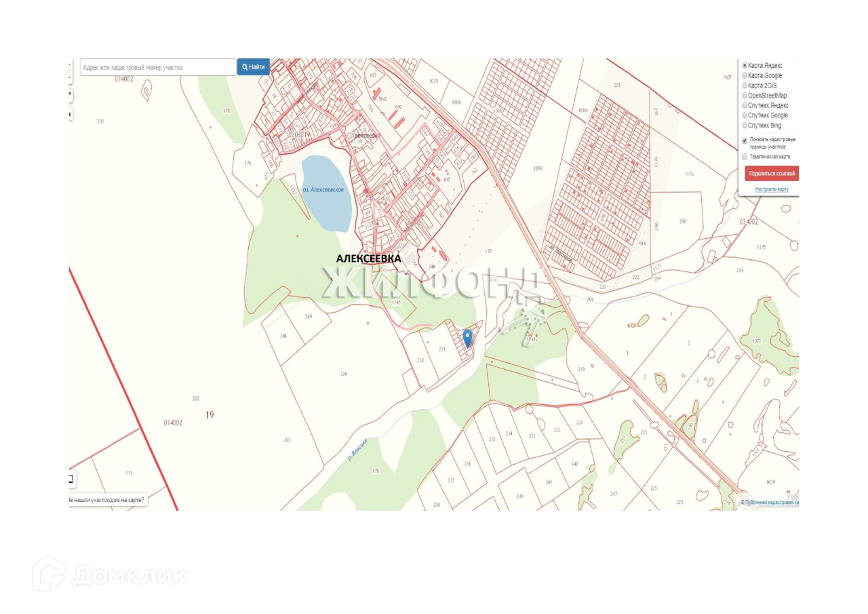Click parcel number 234

(509, 433)
